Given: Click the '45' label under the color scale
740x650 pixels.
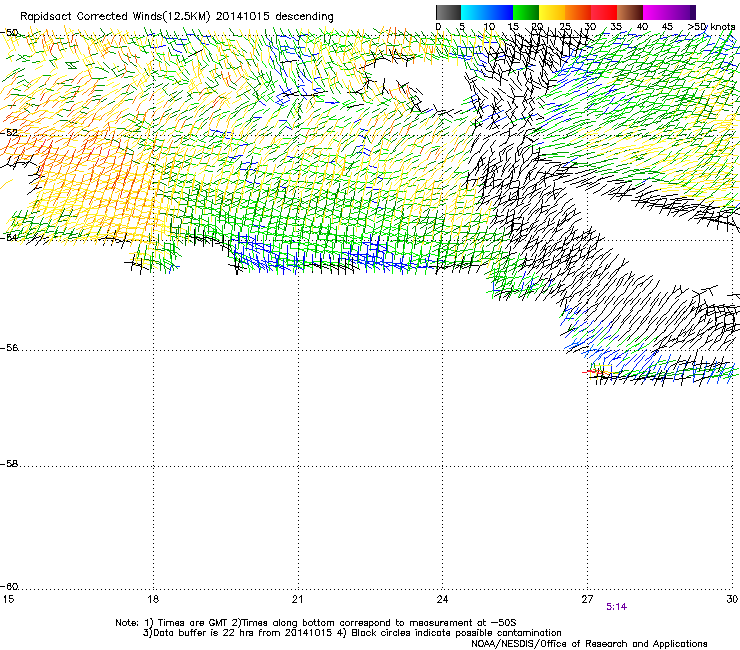Looking at the screenshot, I should pos(667,27).
